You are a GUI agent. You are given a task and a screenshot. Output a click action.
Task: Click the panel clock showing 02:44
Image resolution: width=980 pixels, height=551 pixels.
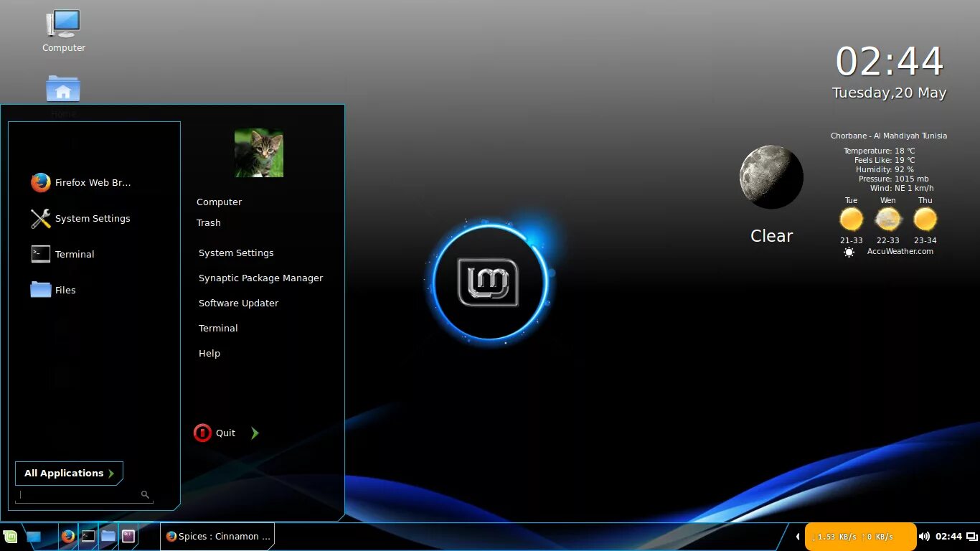(948, 537)
